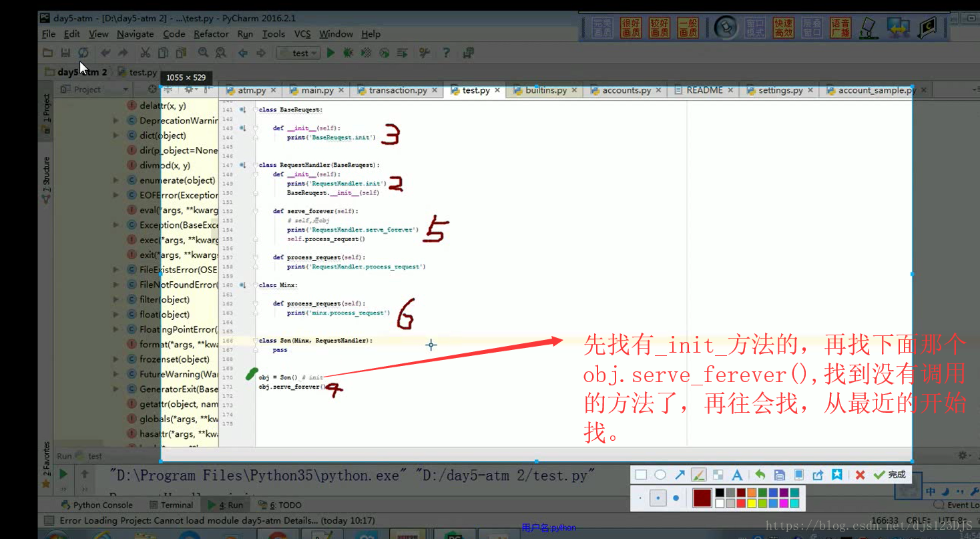Click the share icon in the screenshot toolbar

pyautogui.click(x=818, y=475)
